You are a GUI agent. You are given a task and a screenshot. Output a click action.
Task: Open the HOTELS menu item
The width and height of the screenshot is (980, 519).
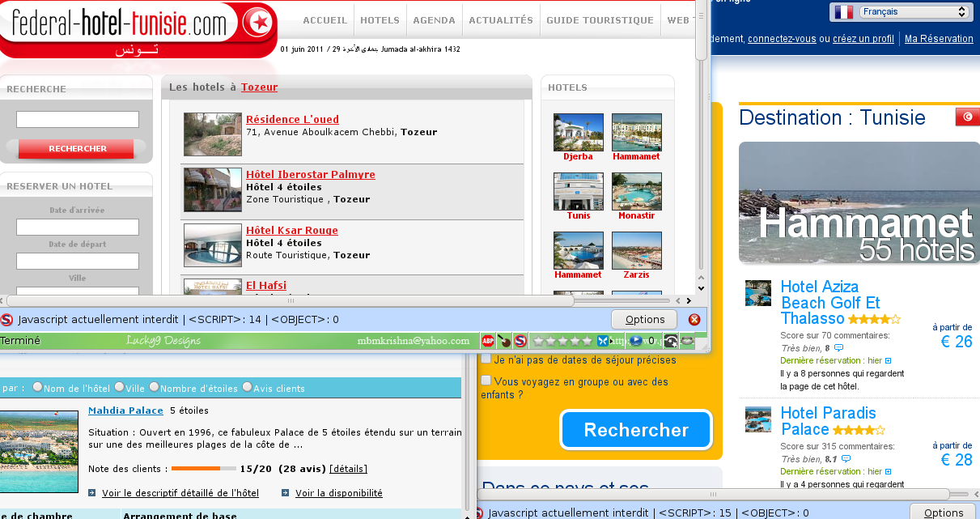click(380, 20)
